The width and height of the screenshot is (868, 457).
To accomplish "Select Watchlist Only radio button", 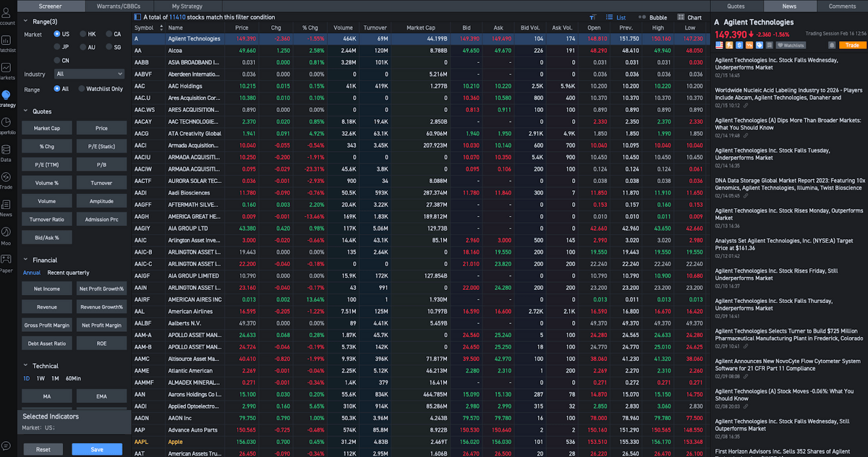I will pos(82,89).
